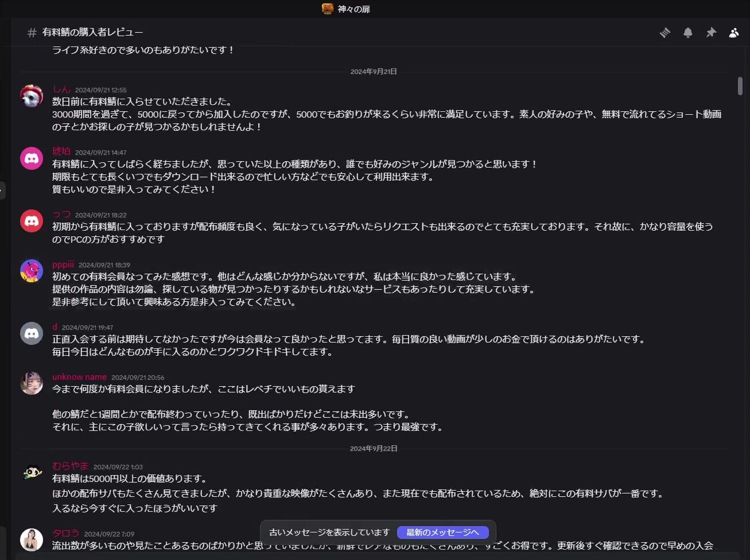Click timestamp 2024/09/21 18:22
This screenshot has width=750, height=560.
pyautogui.click(x=101, y=215)
